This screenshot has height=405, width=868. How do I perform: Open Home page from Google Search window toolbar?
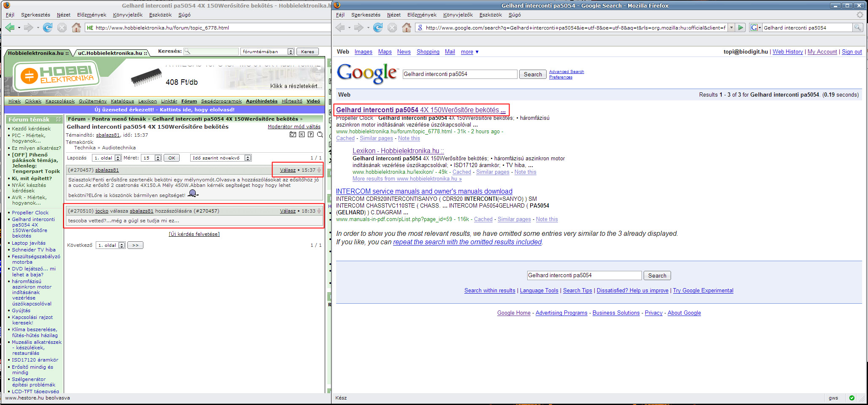[407, 28]
